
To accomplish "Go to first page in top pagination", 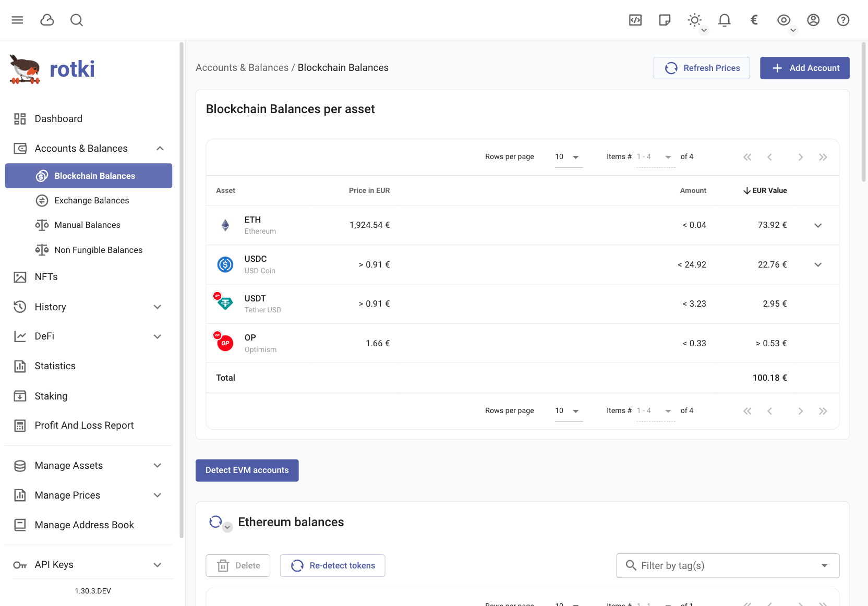I will 748,157.
